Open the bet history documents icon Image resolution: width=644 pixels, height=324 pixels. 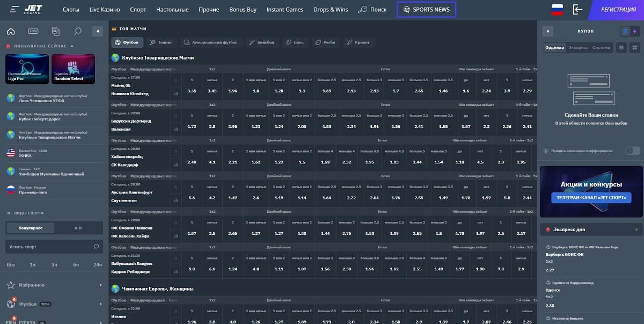(x=56, y=31)
